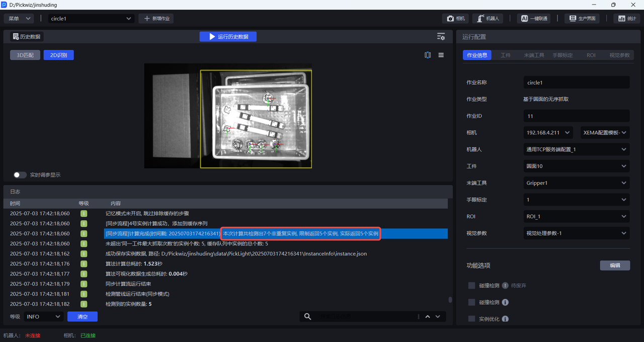Click the 运行历史数据 run button

228,37
